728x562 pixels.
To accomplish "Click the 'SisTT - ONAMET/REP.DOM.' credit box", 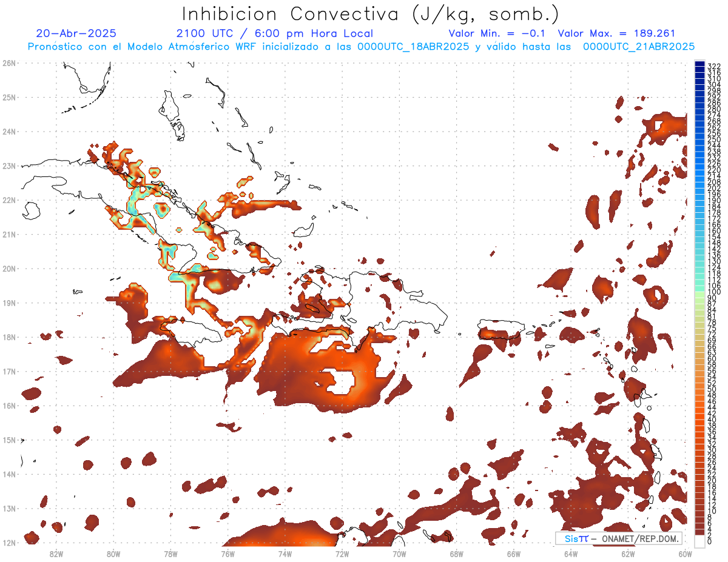I will 619,538.
